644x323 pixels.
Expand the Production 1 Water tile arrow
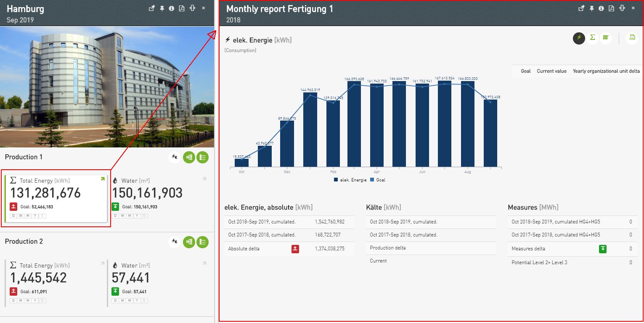tap(204, 179)
